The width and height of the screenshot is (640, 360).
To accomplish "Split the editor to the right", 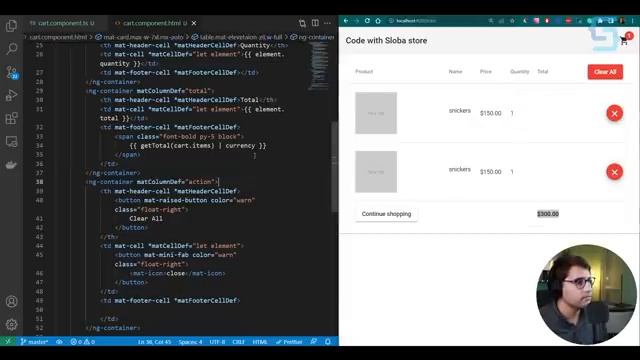I will 315,23.
